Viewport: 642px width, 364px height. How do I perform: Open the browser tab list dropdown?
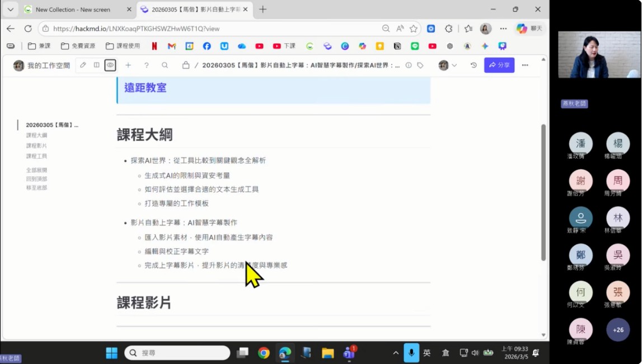[10, 10]
